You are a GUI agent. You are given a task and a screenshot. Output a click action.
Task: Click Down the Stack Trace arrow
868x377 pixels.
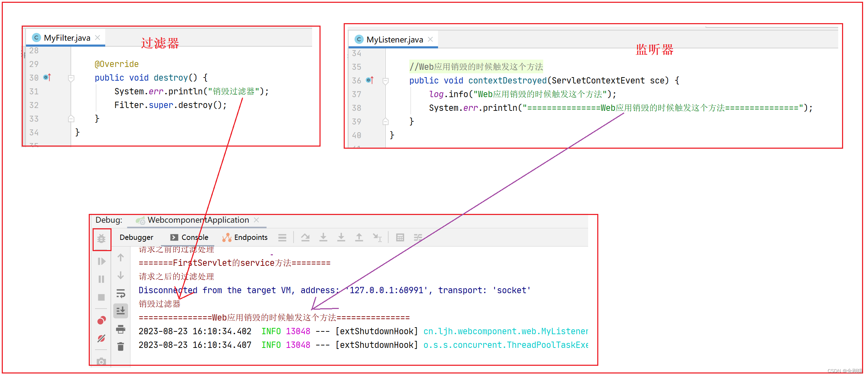[121, 275]
